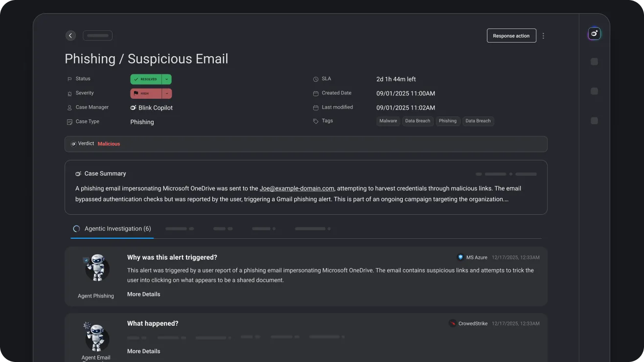Click the Severity bell icon

point(69,93)
